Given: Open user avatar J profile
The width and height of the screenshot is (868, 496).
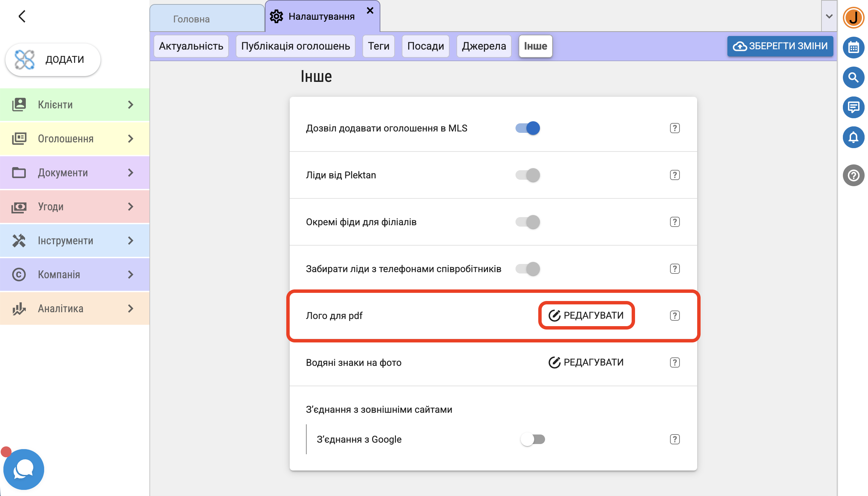Looking at the screenshot, I should click(x=853, y=18).
